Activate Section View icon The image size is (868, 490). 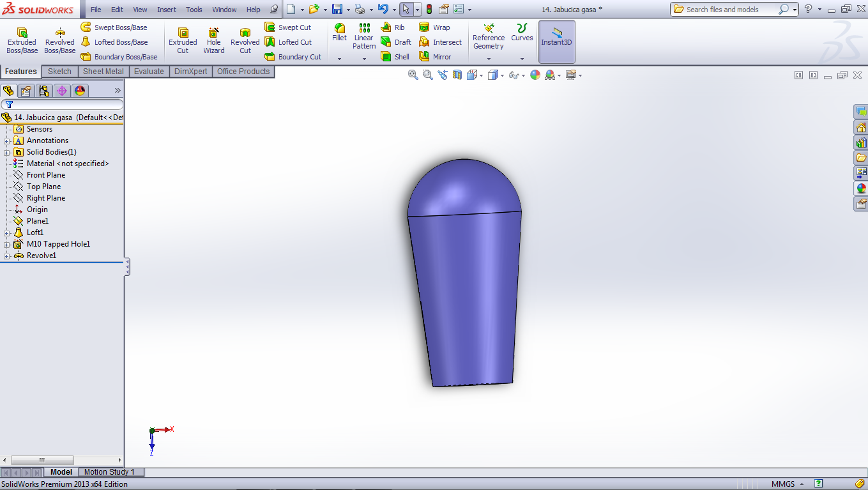coord(457,75)
